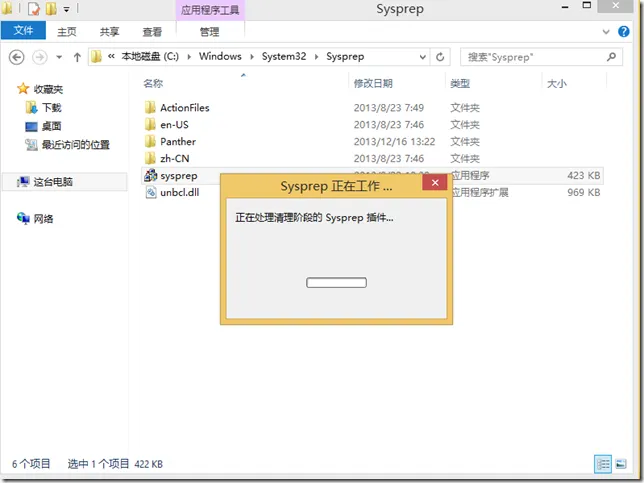
Task: Open the help question mark icon
Action: click(x=623, y=32)
